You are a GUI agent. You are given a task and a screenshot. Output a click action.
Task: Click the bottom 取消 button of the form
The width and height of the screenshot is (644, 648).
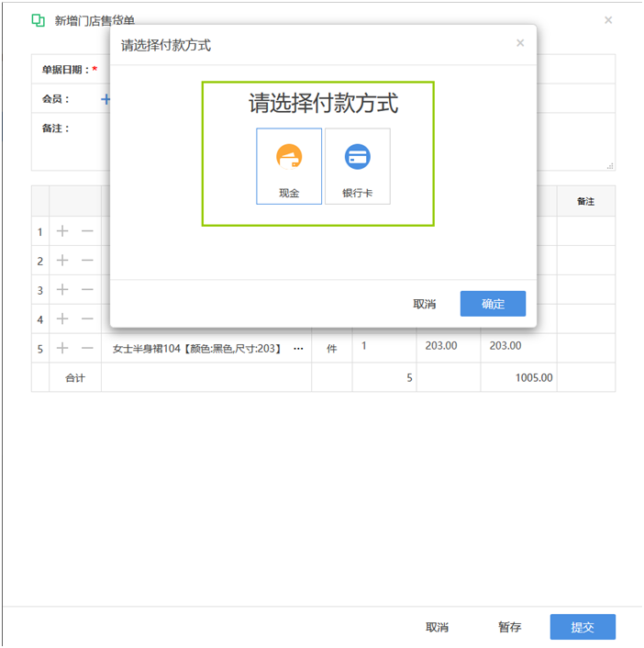pyautogui.click(x=437, y=627)
